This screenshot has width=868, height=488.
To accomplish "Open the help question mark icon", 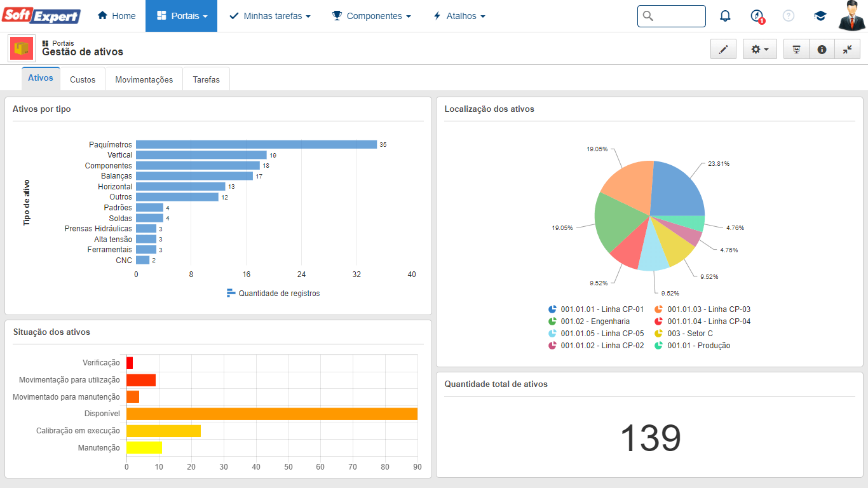I will click(789, 16).
